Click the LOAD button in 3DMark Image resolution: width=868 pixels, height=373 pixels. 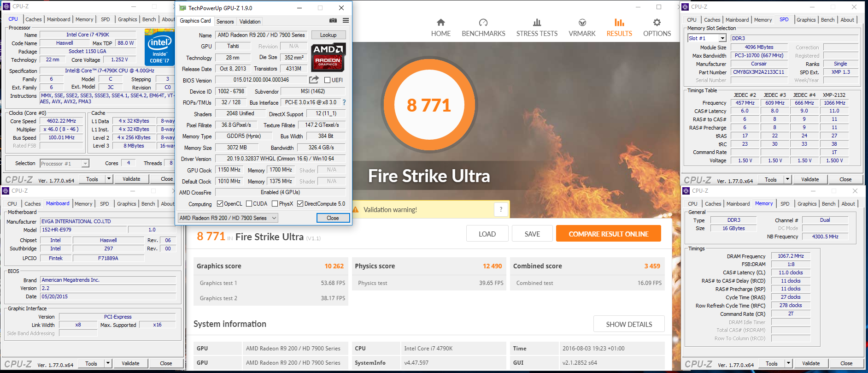click(x=487, y=234)
